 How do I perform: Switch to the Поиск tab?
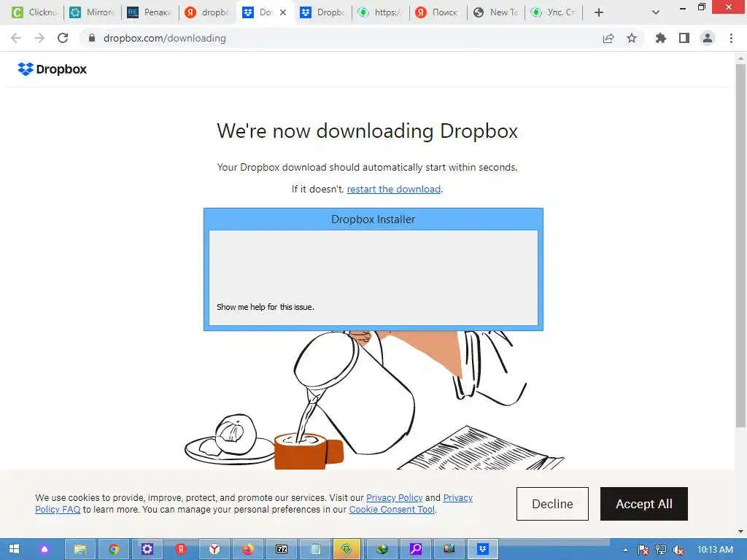(x=438, y=12)
